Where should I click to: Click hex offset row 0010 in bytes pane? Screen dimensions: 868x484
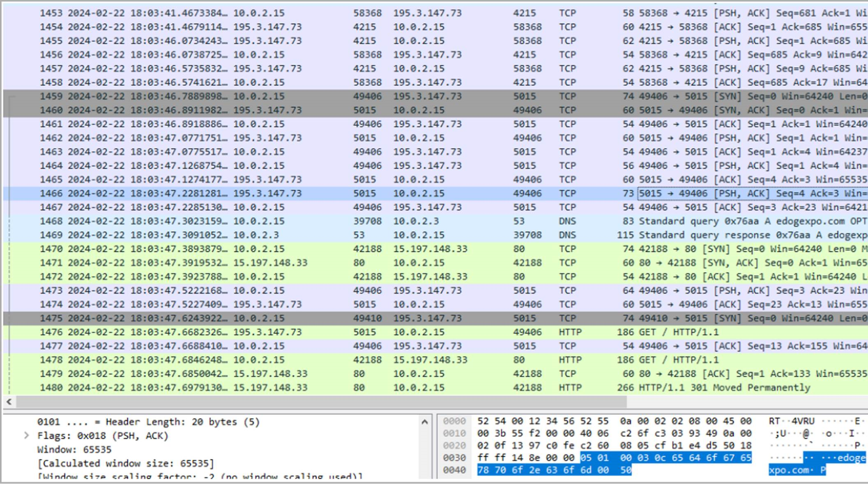tap(454, 434)
